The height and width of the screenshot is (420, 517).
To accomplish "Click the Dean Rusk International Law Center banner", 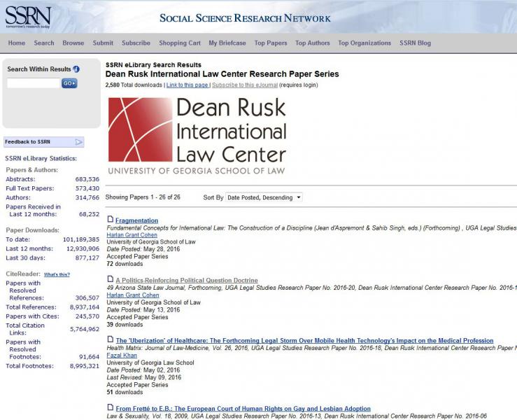I will (197, 135).
